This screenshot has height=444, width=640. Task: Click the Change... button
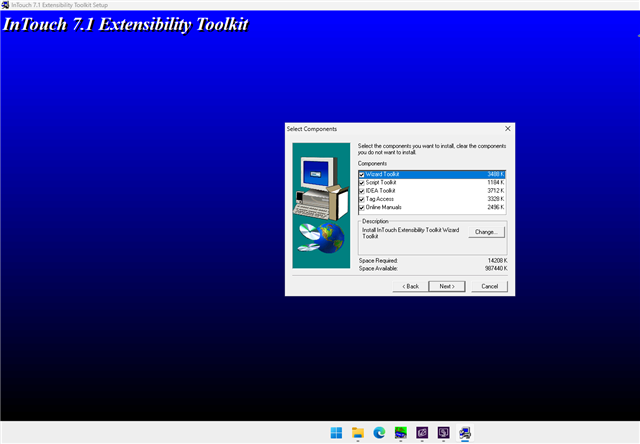(486, 232)
